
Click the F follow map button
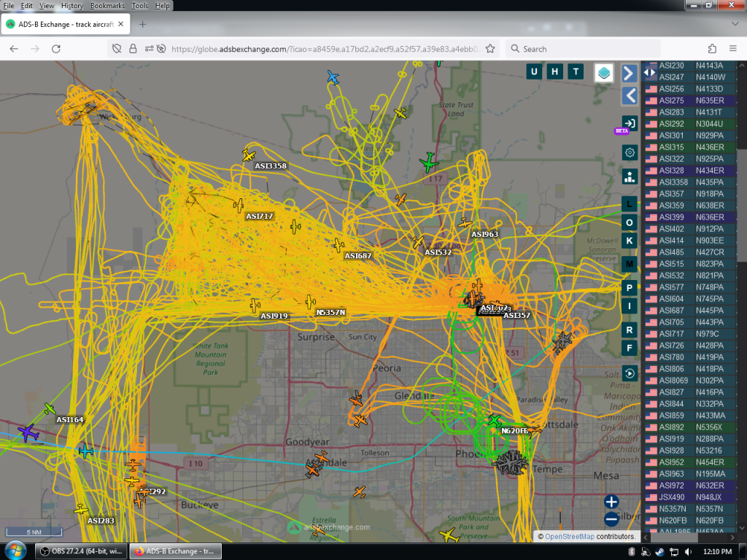pyautogui.click(x=630, y=348)
